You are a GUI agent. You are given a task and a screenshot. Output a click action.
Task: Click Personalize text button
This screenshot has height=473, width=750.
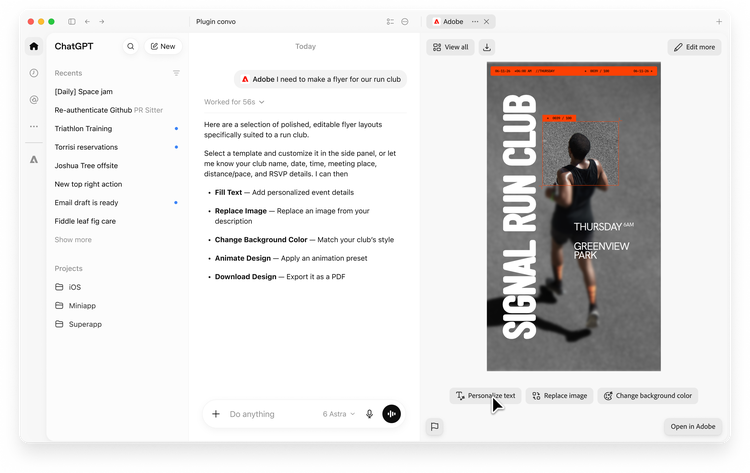click(x=485, y=396)
